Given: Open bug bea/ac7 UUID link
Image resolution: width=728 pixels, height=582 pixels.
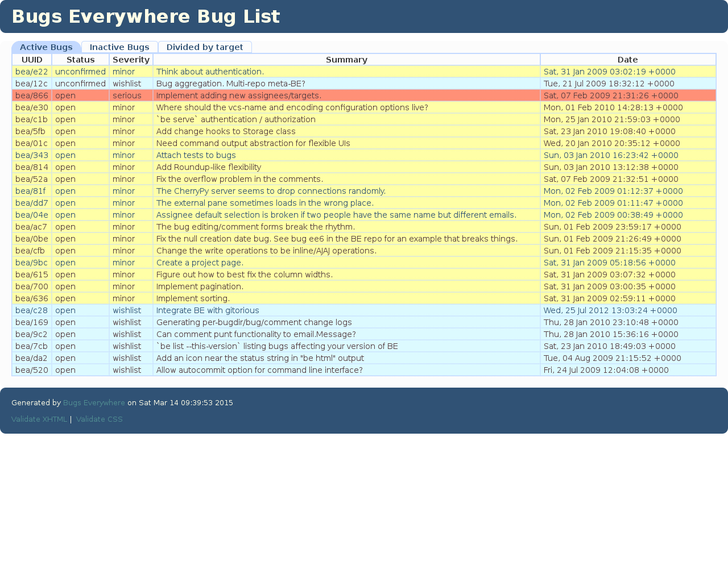Looking at the screenshot, I should [32, 227].
